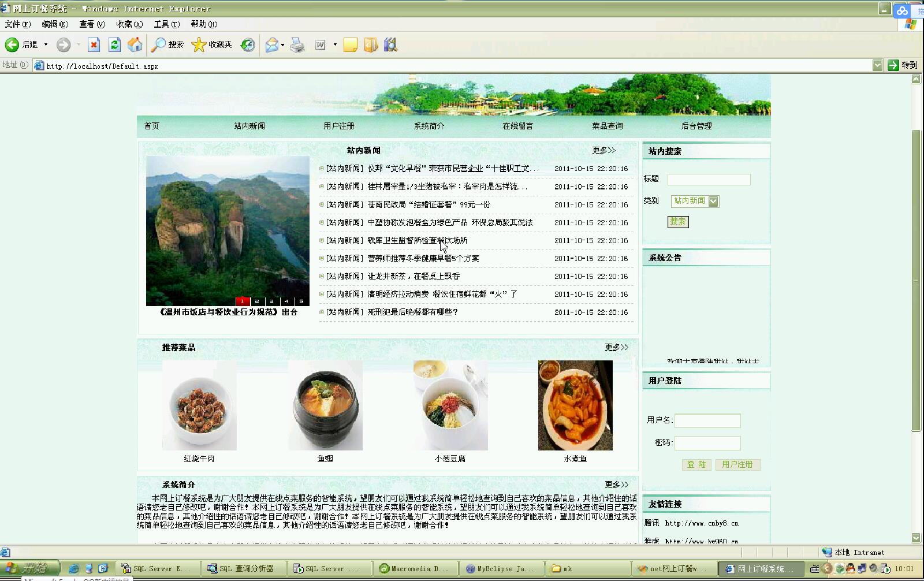This screenshot has width=924, height=581.
Task: Open news about 苍南民政局 结婚证套餐
Action: pos(429,204)
